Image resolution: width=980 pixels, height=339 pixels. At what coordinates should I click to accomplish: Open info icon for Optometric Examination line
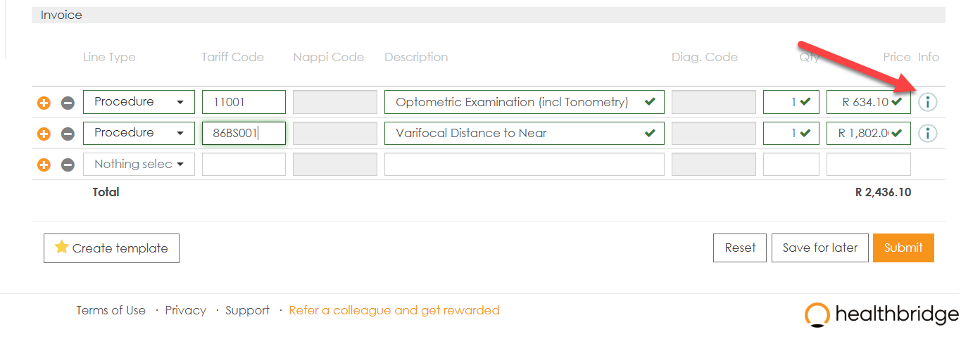[928, 102]
